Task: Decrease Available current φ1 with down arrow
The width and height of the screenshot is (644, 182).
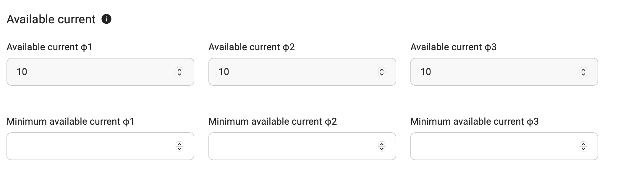Action: pyautogui.click(x=179, y=74)
